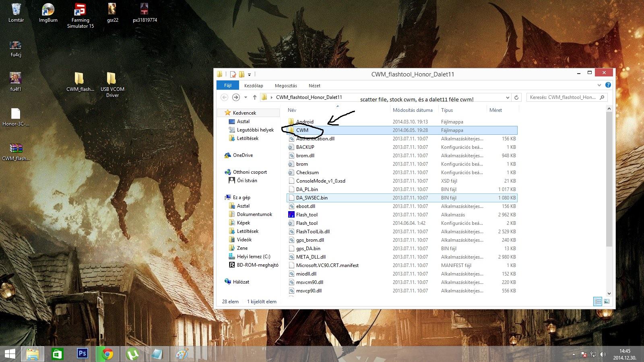Select the ConsoleMode_v1_0.xsd file
The height and width of the screenshot is (362, 644).
[x=402, y=181]
